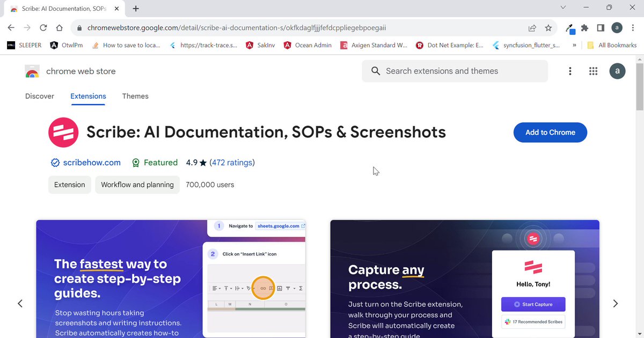Viewport: 644px width, 338px height.
Task: Open the OtwlPm bookmark
Action: pyautogui.click(x=67, y=45)
